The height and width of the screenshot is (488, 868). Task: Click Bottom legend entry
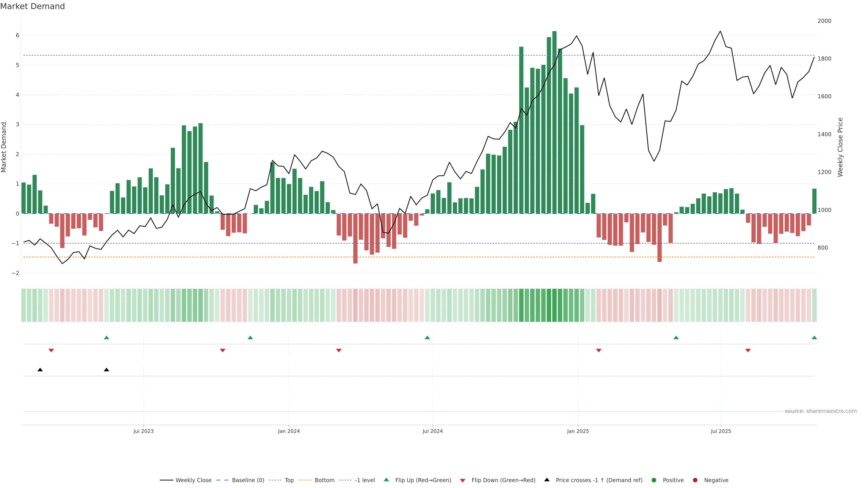pyautogui.click(x=324, y=480)
